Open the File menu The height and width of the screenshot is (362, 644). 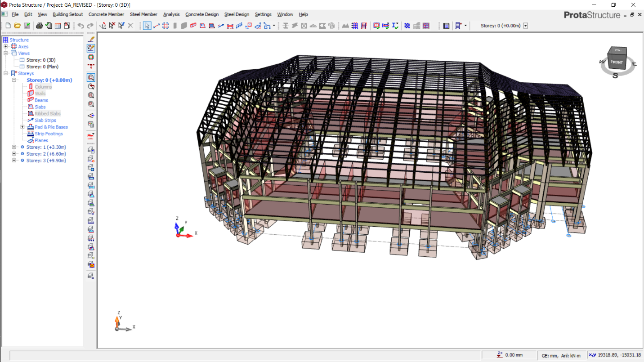(15, 14)
